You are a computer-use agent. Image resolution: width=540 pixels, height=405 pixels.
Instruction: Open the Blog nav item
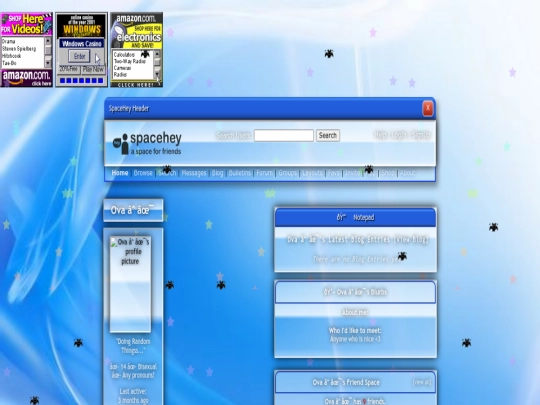(217, 173)
